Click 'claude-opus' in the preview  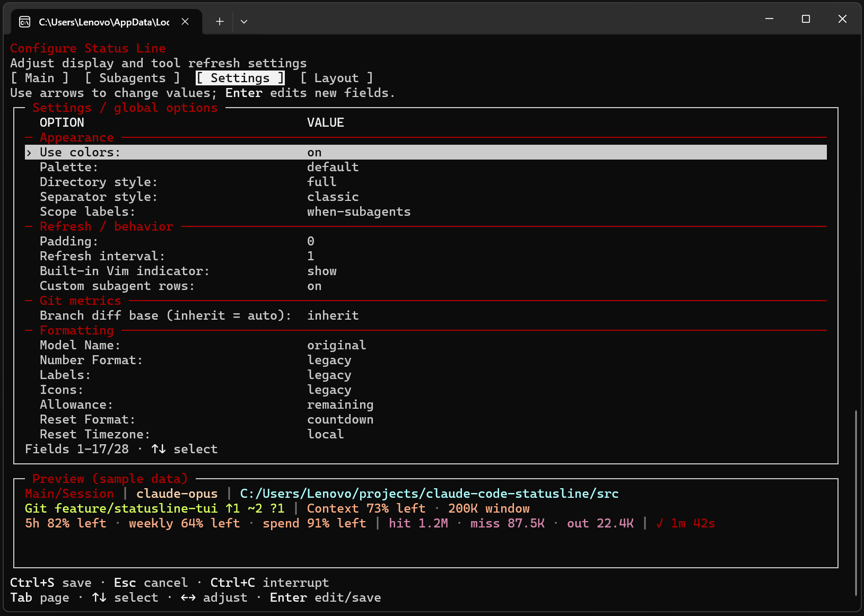pyautogui.click(x=177, y=494)
